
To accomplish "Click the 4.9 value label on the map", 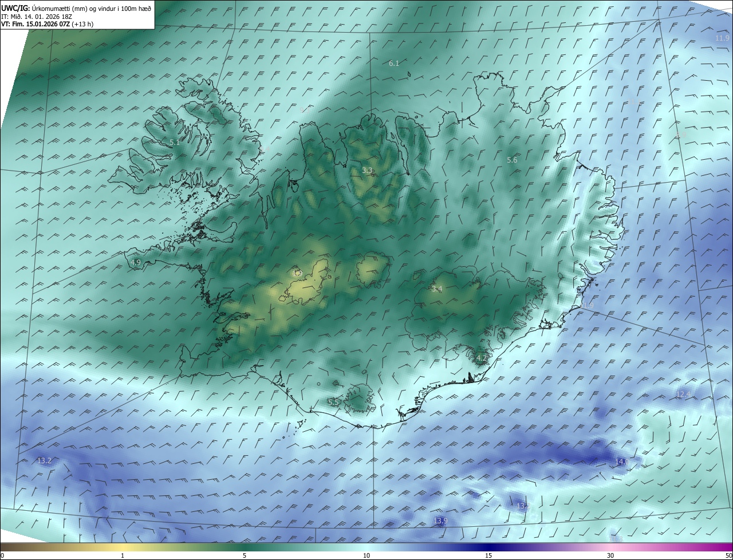I will point(136,262).
